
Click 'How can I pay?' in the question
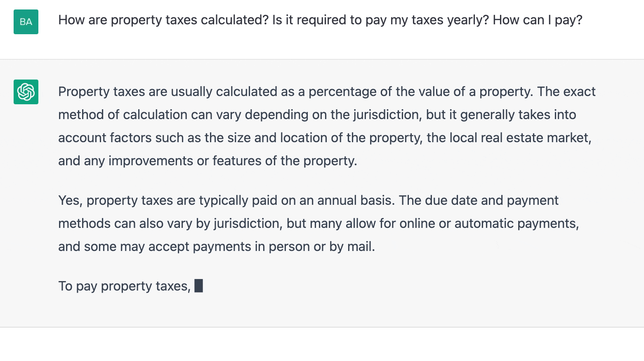click(x=537, y=20)
